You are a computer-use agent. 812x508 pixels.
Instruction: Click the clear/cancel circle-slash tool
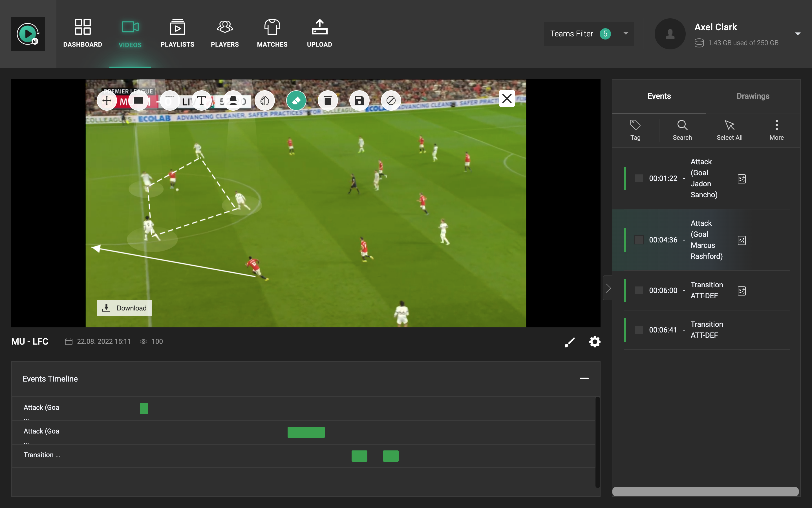click(x=391, y=100)
